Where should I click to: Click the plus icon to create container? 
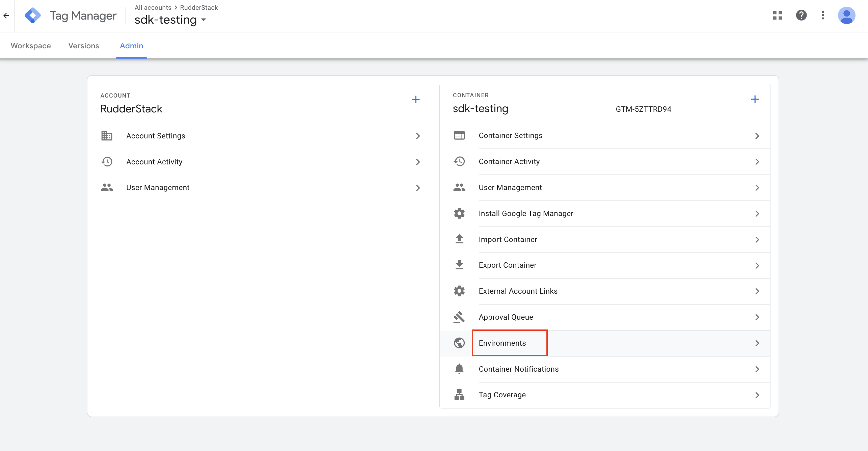coord(755,99)
